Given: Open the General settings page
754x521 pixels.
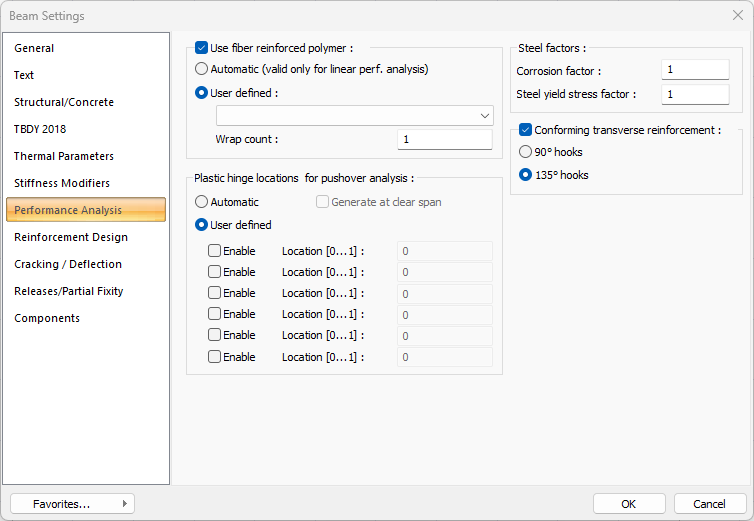Looking at the screenshot, I should click(x=35, y=48).
